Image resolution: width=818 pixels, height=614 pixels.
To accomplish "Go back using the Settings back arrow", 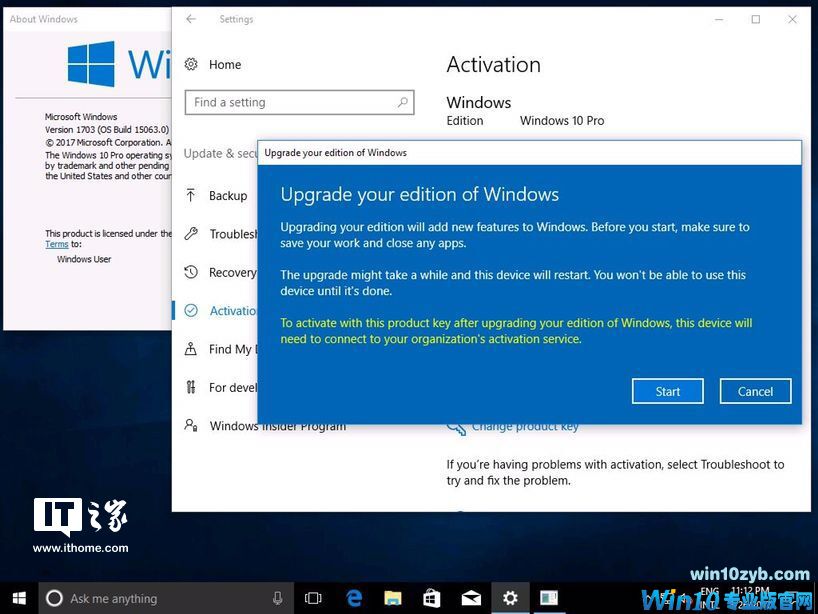I will 191,19.
